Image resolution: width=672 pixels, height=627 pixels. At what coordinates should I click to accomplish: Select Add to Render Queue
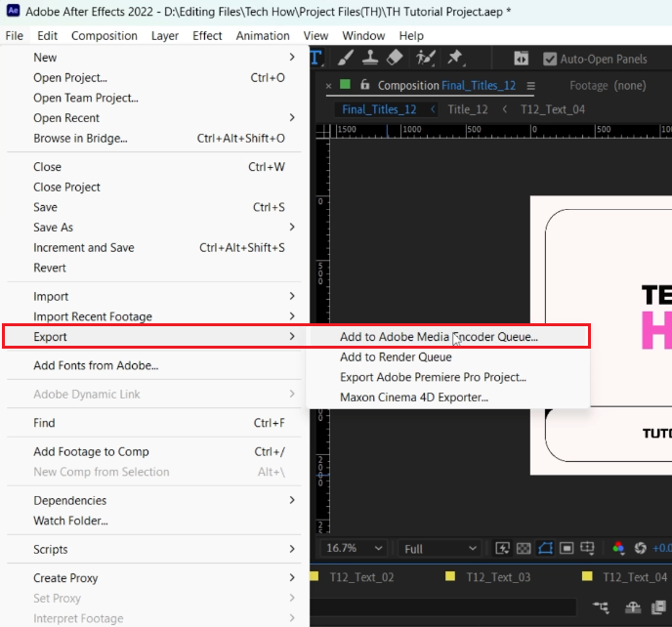pos(396,357)
